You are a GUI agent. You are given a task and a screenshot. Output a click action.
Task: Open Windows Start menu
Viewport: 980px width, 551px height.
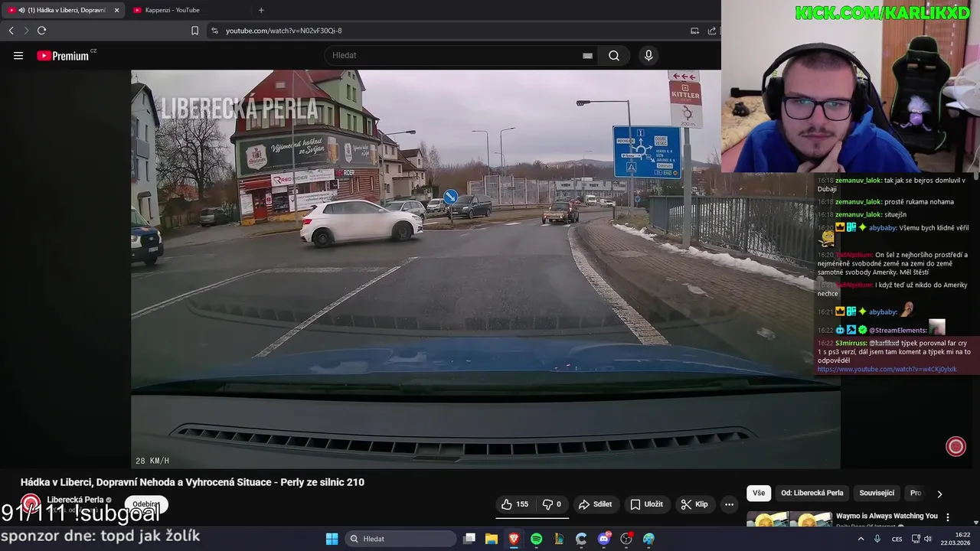[332, 539]
